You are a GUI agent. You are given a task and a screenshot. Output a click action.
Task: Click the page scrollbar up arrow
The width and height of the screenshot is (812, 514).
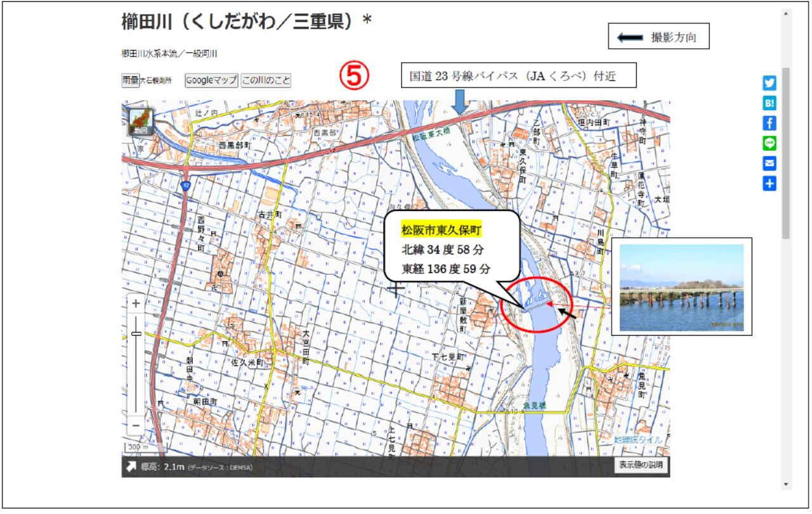786,13
